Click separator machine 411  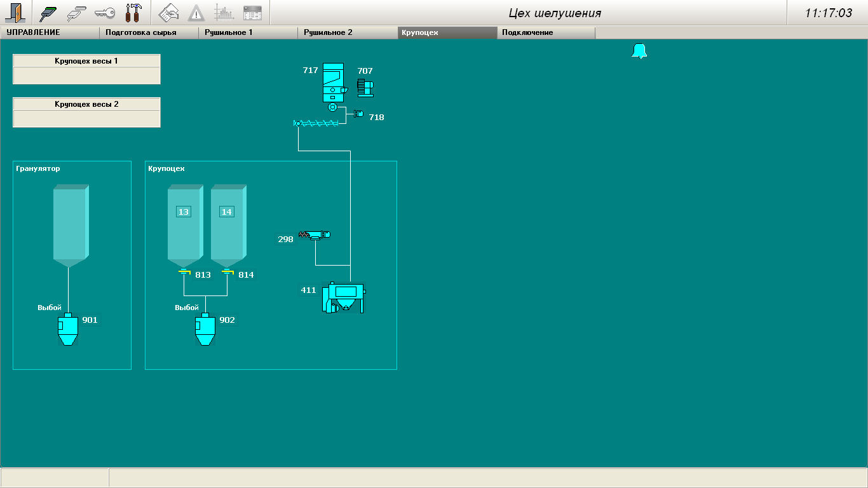pyautogui.click(x=344, y=297)
